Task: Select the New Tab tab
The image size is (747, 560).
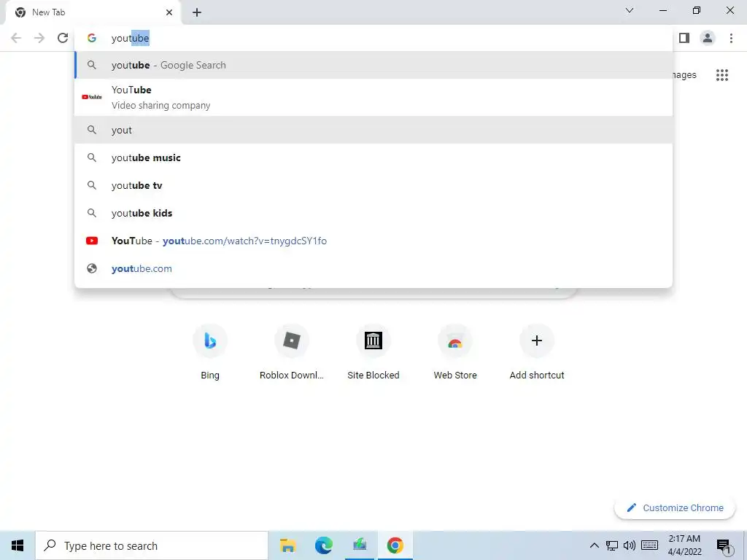Action: [x=93, y=12]
